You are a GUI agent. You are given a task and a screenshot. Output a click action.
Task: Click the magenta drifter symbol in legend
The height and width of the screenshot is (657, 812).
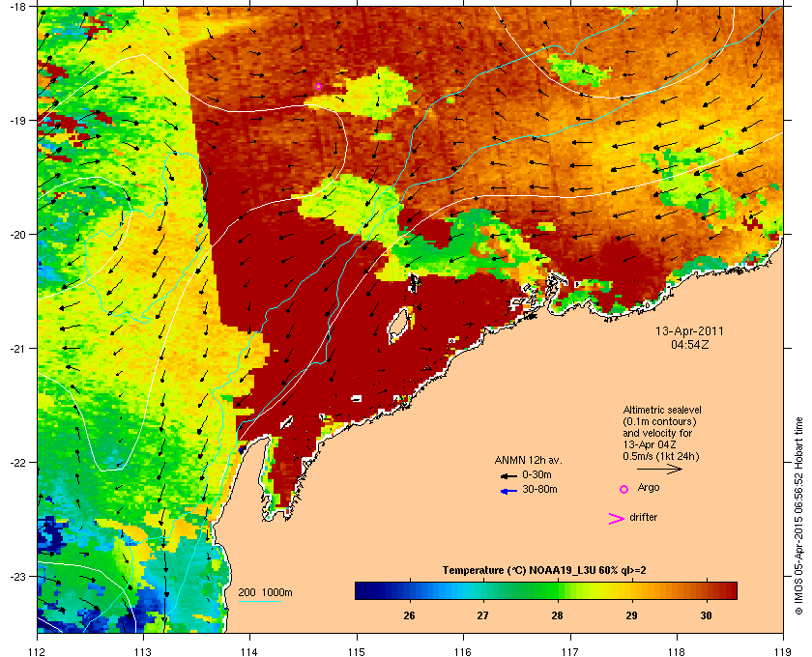click(x=616, y=519)
